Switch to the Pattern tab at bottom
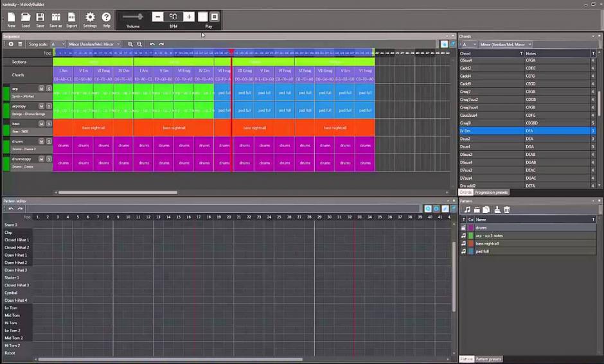Viewport: 604px width, 364px height. (x=466, y=359)
